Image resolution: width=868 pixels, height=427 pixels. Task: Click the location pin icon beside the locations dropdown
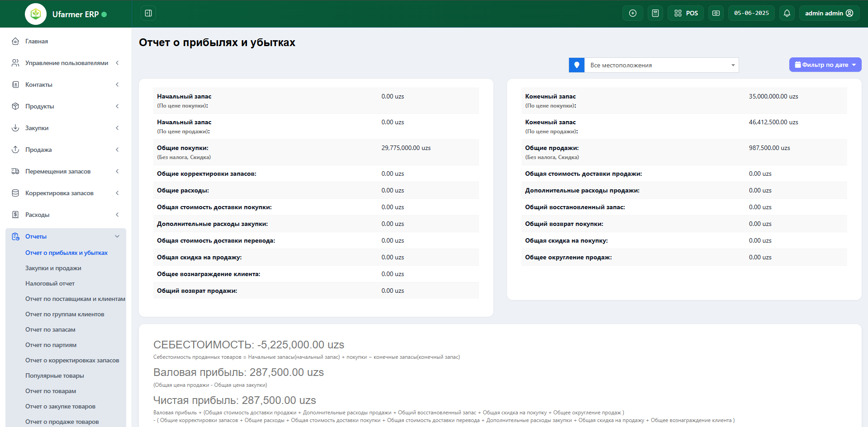pos(576,65)
